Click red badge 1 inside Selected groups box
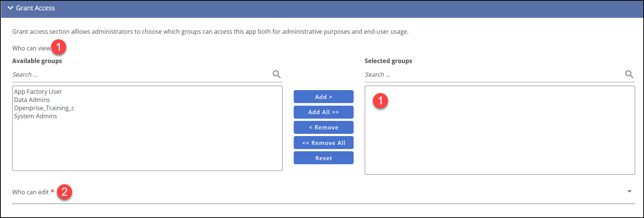This screenshot has width=644, height=218. (380, 101)
